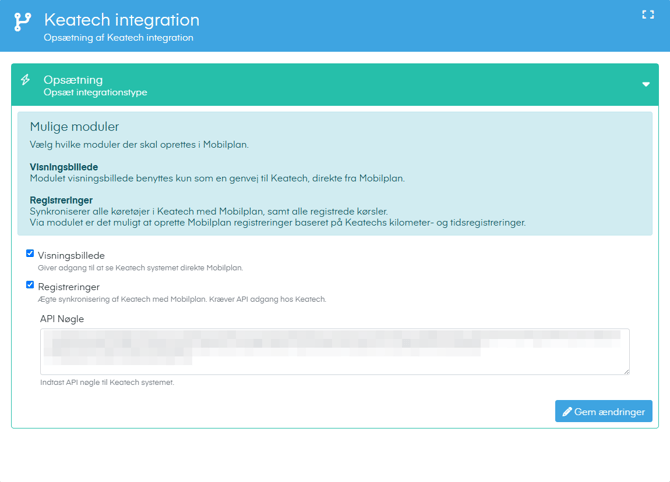Screen dimensions: 670x482
Task: Click the API Nøgle label
Action: pyautogui.click(x=62, y=319)
